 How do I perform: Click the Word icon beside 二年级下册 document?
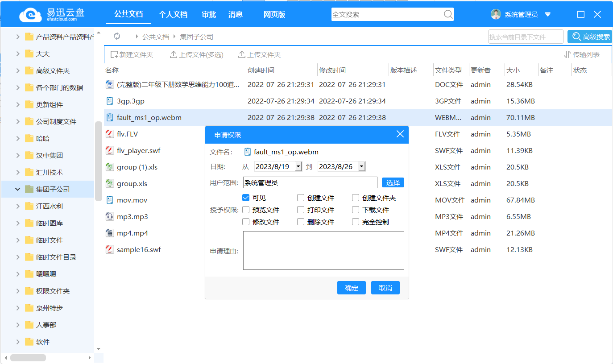[x=109, y=84]
